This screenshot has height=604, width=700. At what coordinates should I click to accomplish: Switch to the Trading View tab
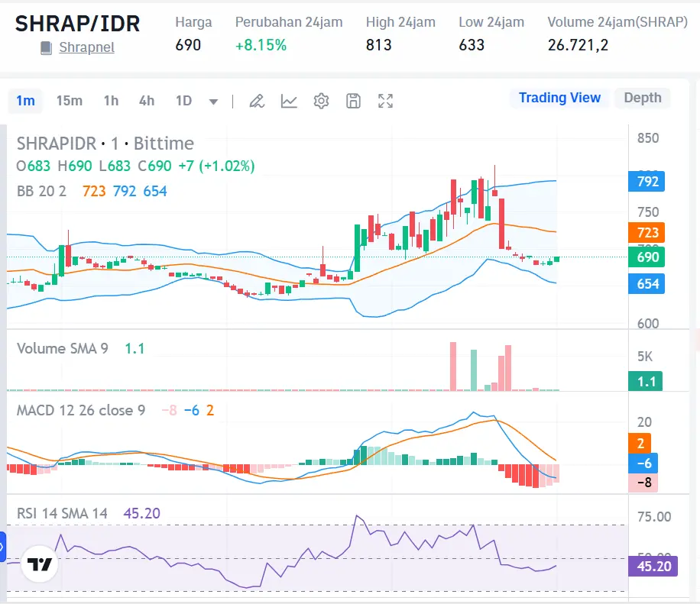(x=559, y=98)
